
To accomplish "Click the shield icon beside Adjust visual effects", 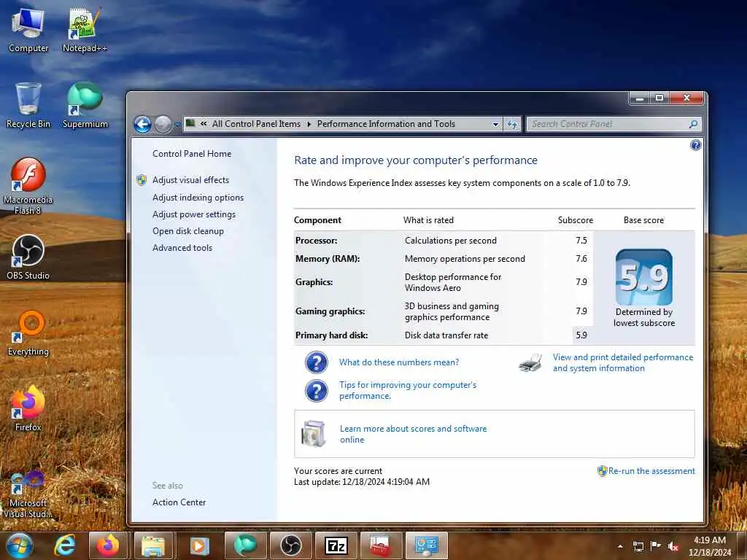I will [x=142, y=180].
